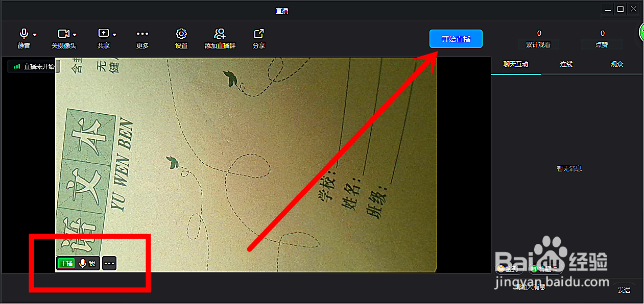Maximize the 直播 window
The width and height of the screenshot is (644, 304).
pyautogui.click(x=621, y=9)
